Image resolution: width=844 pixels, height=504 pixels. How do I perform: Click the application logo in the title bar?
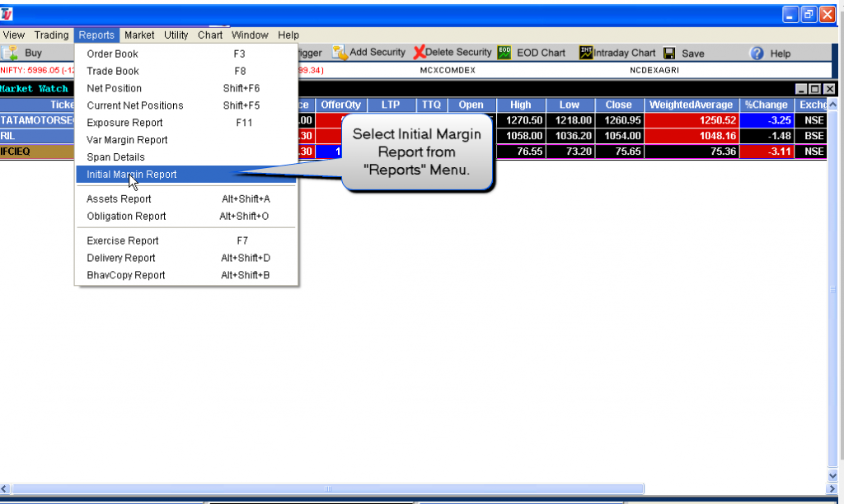click(x=9, y=13)
